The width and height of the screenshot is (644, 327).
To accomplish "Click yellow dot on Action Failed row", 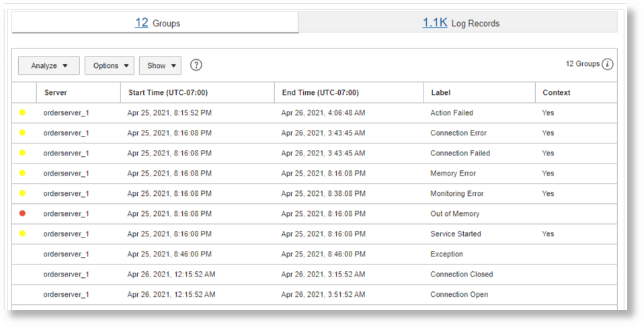I will [22, 113].
